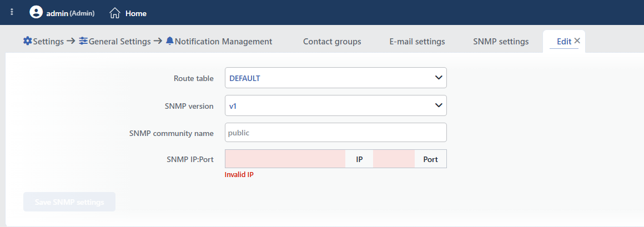Select the Edit tab

click(564, 42)
